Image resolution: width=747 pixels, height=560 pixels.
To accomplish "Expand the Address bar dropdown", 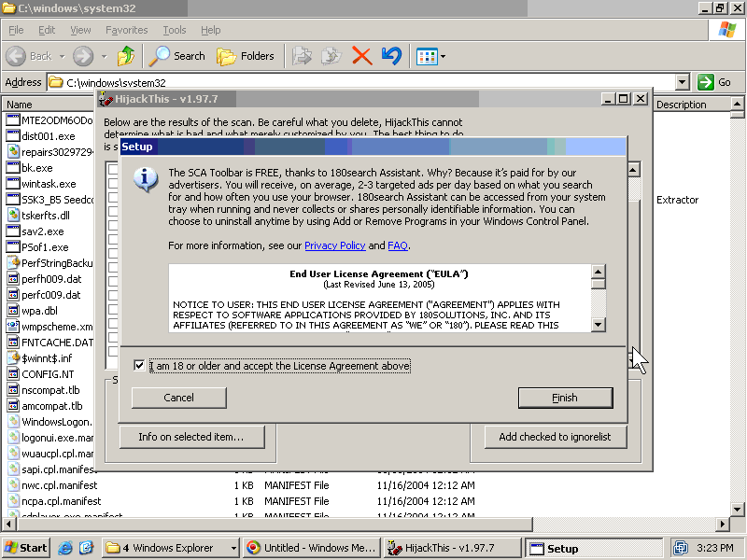I will (x=683, y=82).
